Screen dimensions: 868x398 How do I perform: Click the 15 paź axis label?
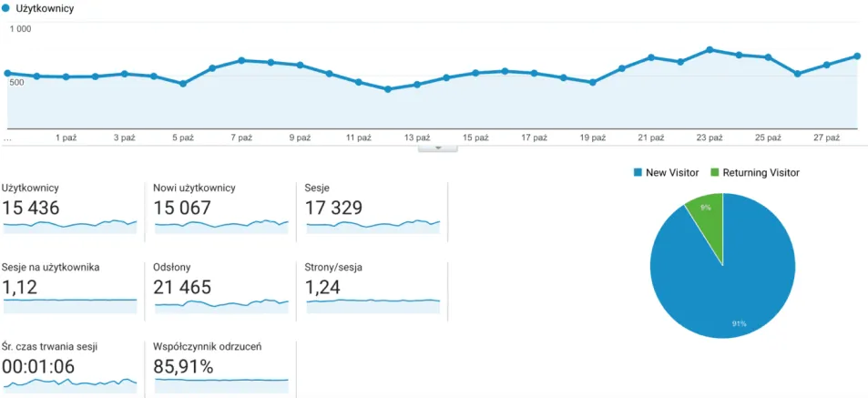point(475,138)
